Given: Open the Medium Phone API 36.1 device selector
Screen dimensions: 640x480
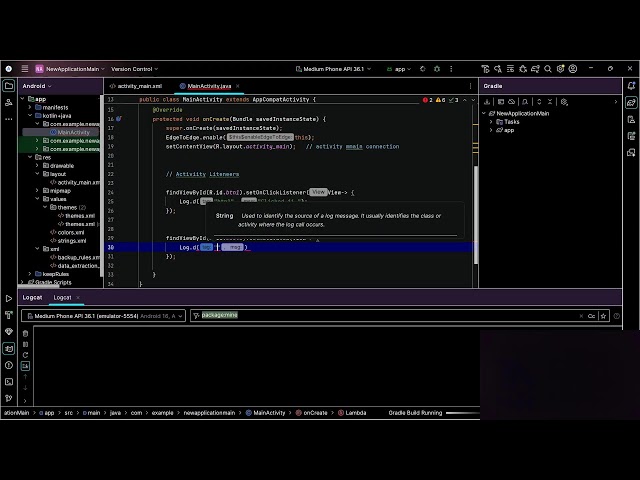Looking at the screenshot, I should 333,69.
